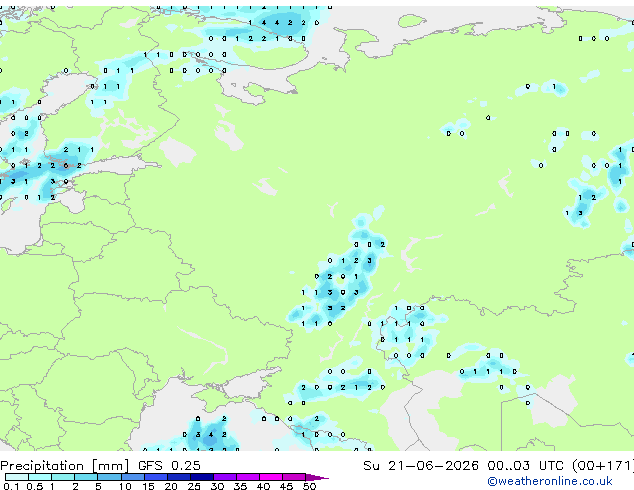The image size is (634, 490).
Task: Select the 0.5–1 mm legend color box
Action: click(x=40, y=477)
